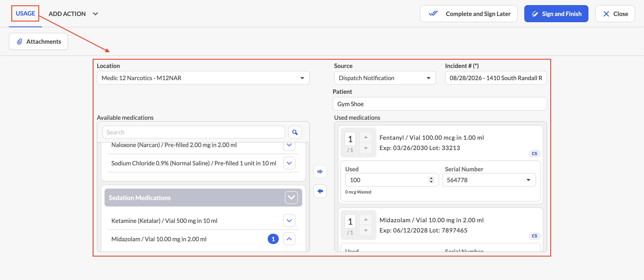Click the '0 mcg Wasted' text
This screenshot has height=280, width=644.
tap(358, 192)
